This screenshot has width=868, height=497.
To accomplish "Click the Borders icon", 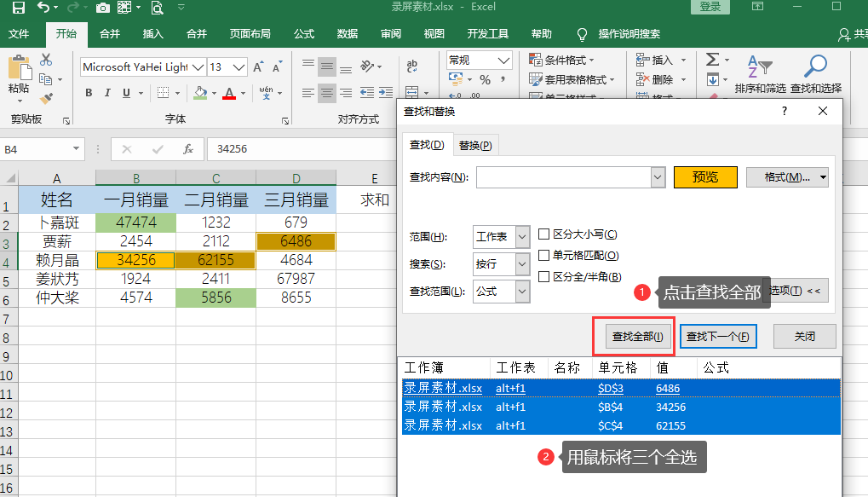I will point(163,93).
